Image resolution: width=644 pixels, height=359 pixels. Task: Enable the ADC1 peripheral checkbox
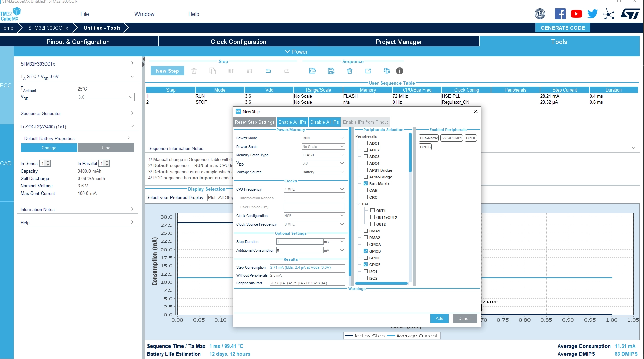(366, 143)
